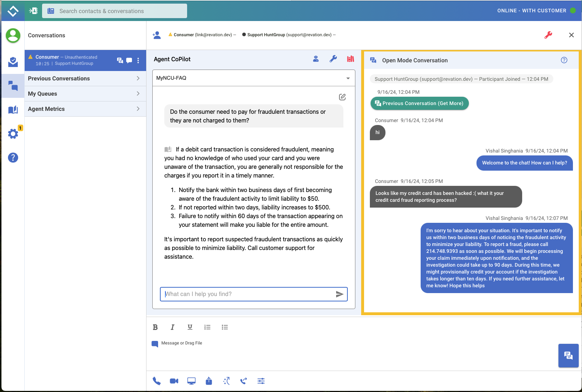Click Previous Conversation (Get More) button
Screen dimensions: 582x392
click(420, 103)
